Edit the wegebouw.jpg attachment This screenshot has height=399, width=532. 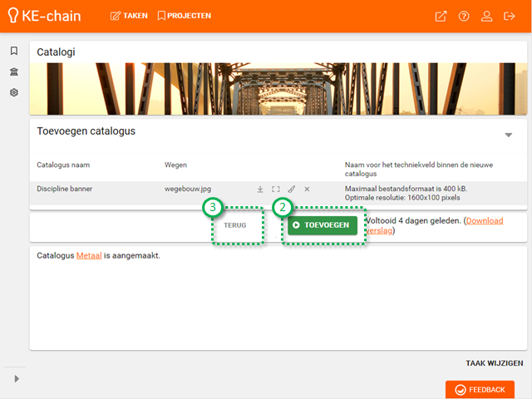(x=291, y=190)
